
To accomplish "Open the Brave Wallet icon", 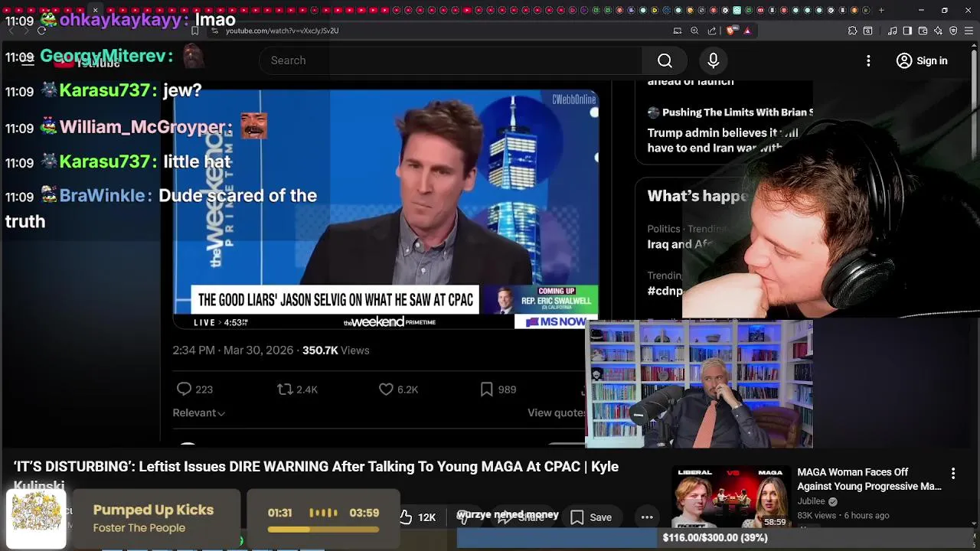I will tap(923, 31).
